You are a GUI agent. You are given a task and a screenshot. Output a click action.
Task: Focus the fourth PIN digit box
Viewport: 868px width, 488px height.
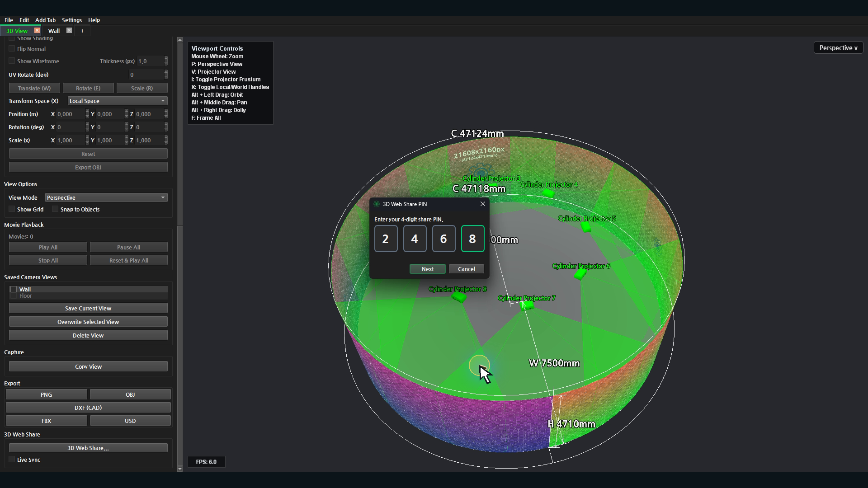click(472, 239)
